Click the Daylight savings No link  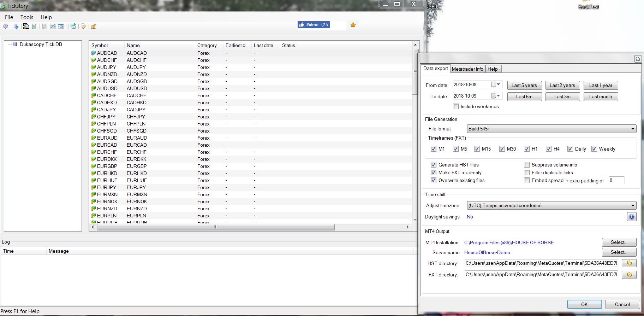470,217
